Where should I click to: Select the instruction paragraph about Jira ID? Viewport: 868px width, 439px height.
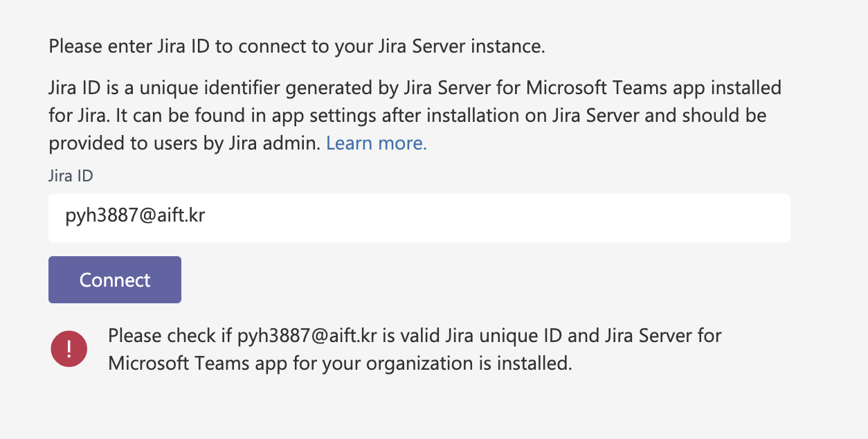(414, 115)
